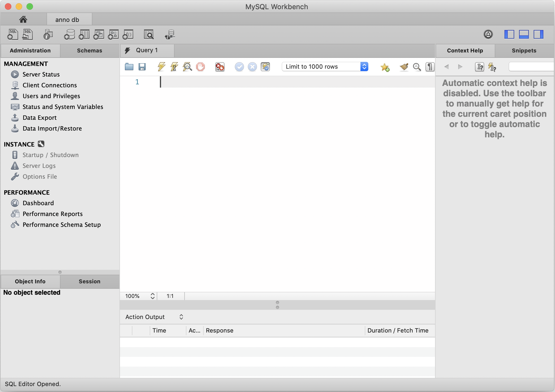This screenshot has width=555, height=392.
Task: Switch to the Schemas tab
Action: point(89,51)
